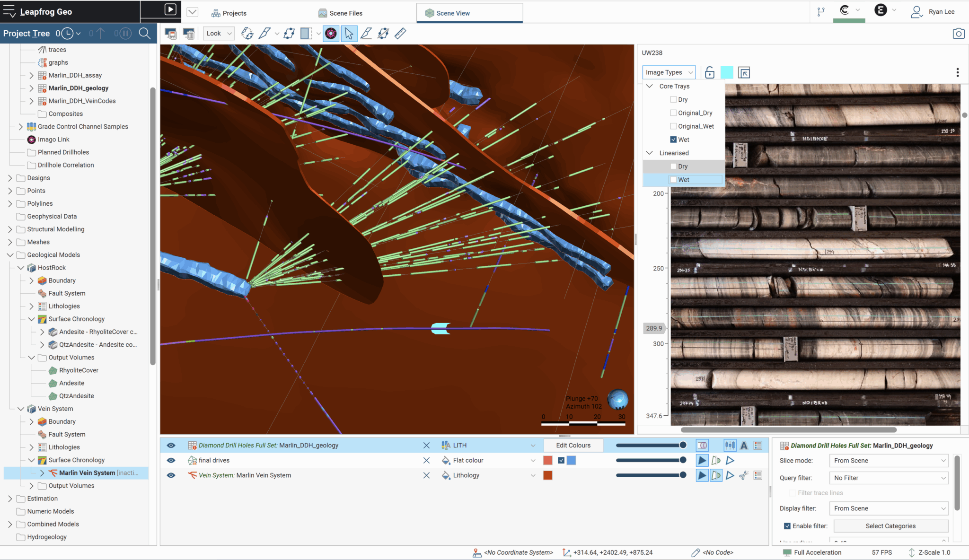This screenshot has width=969, height=560.
Task: Open project tree search magnifier
Action: coord(144,33)
